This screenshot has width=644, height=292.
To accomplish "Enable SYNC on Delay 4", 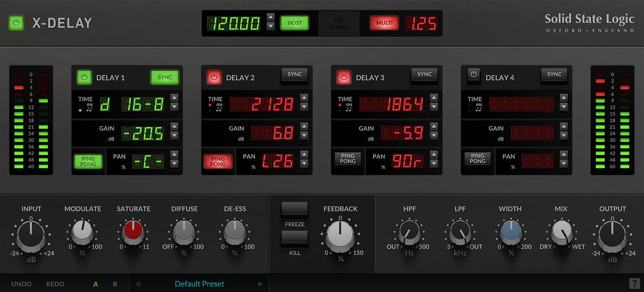I will pyautogui.click(x=554, y=75).
